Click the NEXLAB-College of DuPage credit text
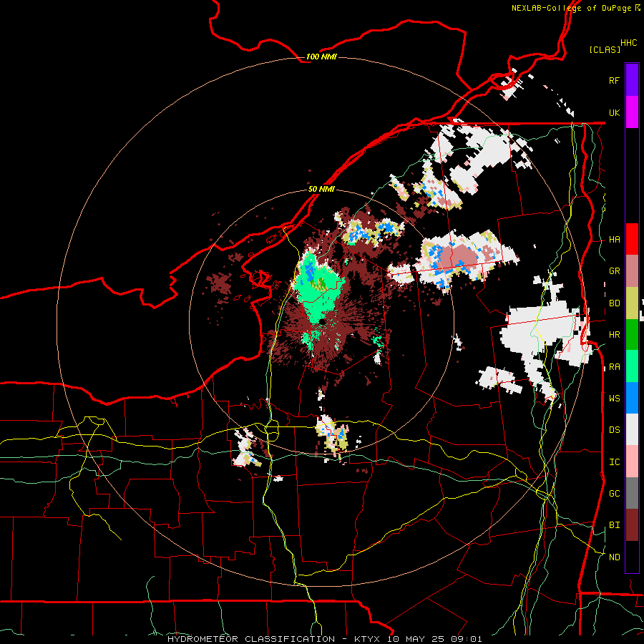Viewport: 644px width, 644px height. click(x=575, y=8)
